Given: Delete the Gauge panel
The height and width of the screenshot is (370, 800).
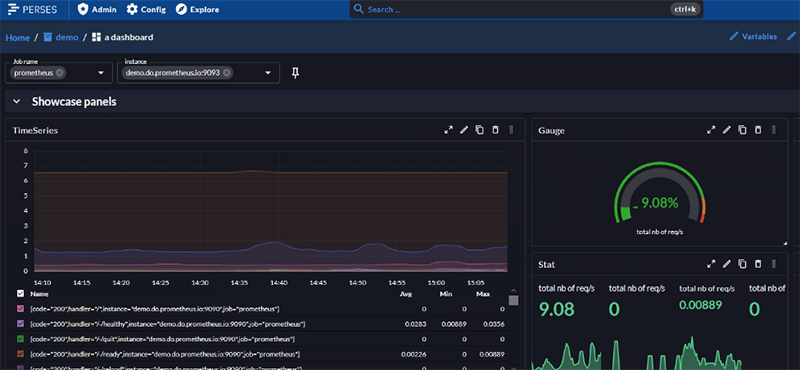Looking at the screenshot, I should [x=758, y=130].
